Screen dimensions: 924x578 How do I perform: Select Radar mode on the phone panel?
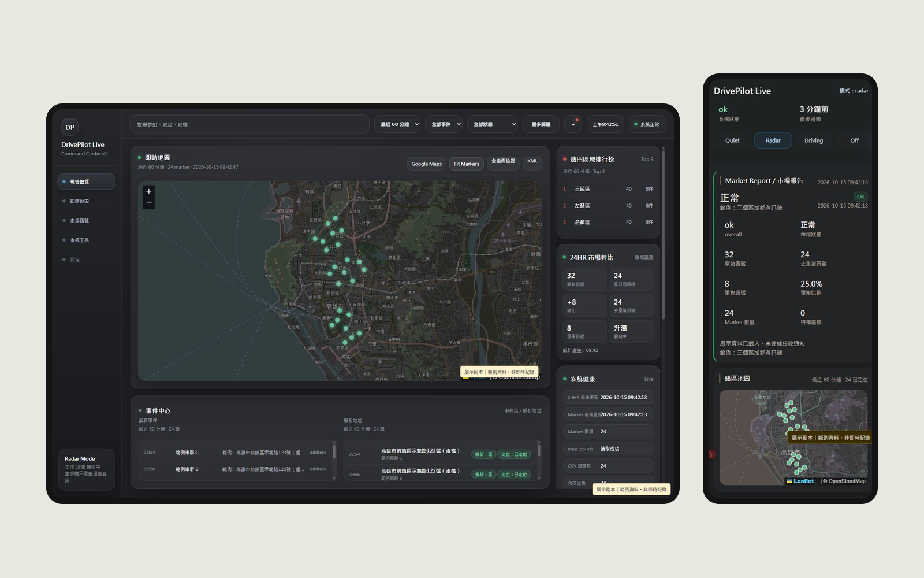[773, 140]
